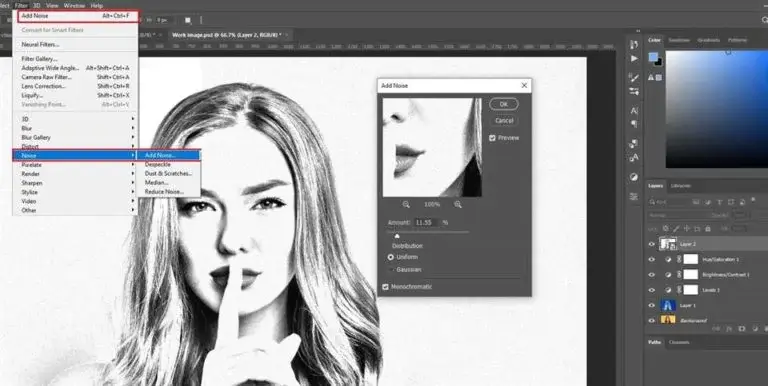Expand the Video submenu
The width and height of the screenshot is (768, 386).
75,201
